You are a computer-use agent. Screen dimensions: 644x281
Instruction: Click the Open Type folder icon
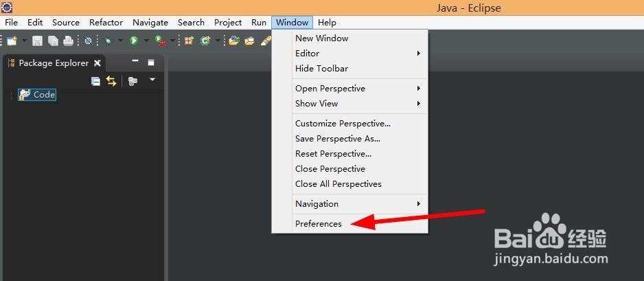point(234,41)
